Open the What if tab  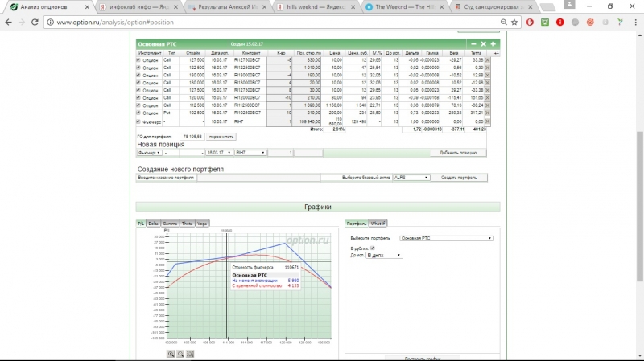coord(378,224)
